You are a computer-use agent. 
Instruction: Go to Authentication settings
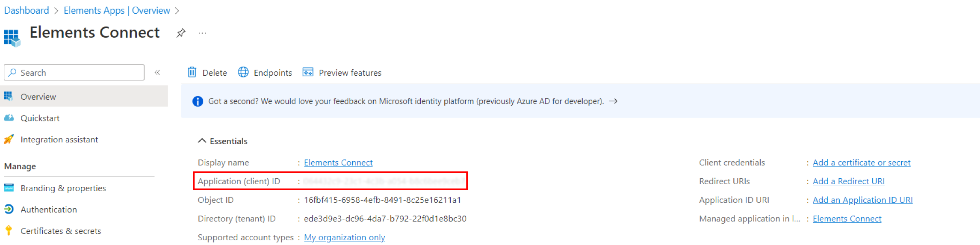coord(49,210)
